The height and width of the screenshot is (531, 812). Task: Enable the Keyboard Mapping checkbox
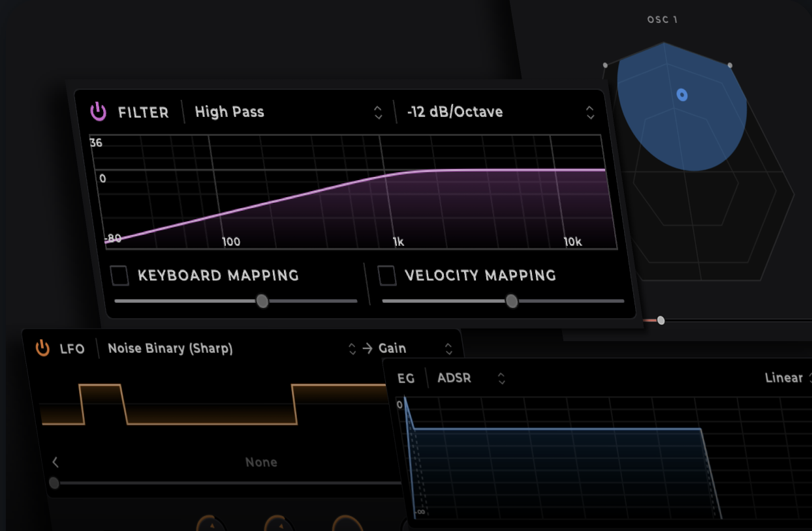click(120, 275)
